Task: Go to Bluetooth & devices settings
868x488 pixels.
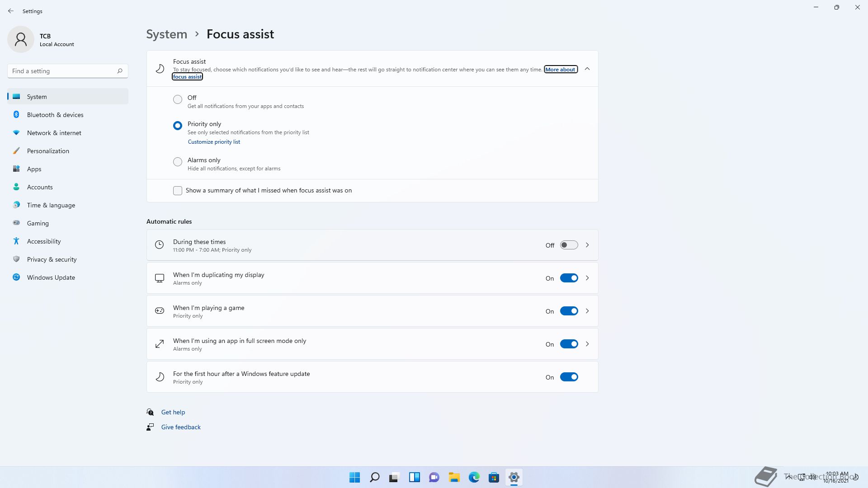Action: point(68,115)
